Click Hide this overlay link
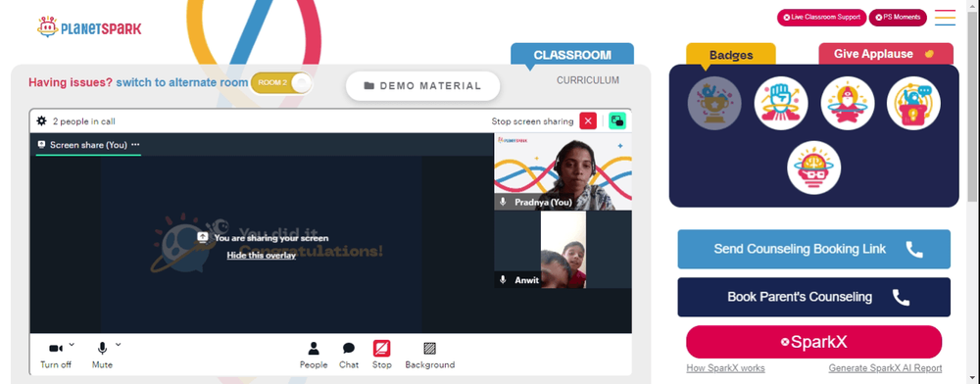The image size is (980, 384). tap(262, 256)
